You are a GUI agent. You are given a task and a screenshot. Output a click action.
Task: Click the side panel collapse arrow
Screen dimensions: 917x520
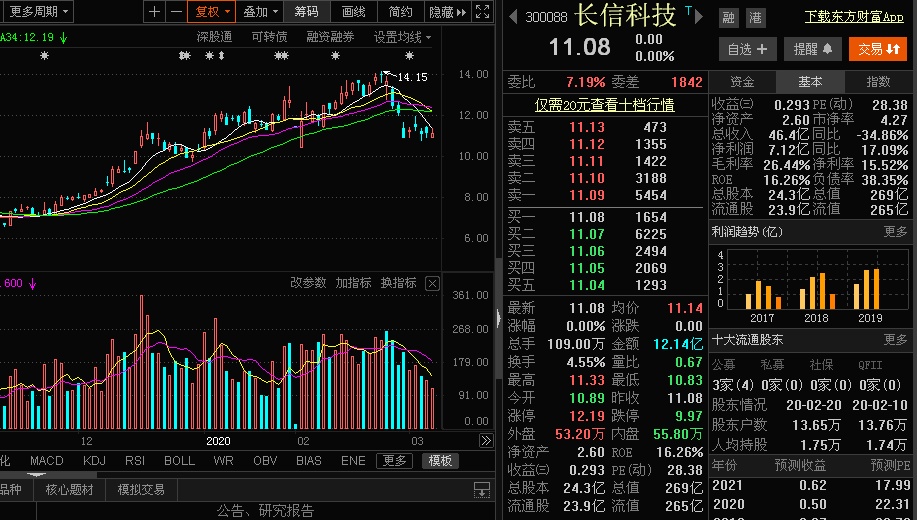[498, 318]
